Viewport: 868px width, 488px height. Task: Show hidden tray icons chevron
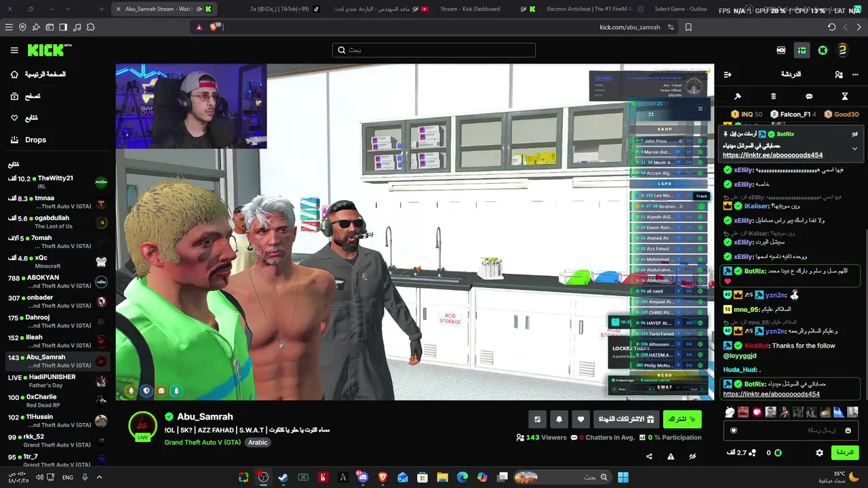pyautogui.click(x=99, y=477)
